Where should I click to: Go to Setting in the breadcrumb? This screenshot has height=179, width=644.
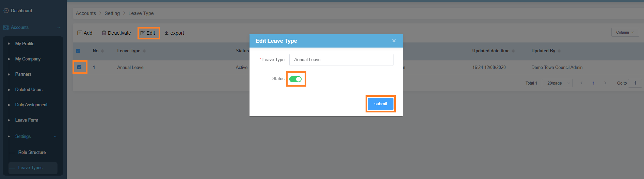[112, 13]
